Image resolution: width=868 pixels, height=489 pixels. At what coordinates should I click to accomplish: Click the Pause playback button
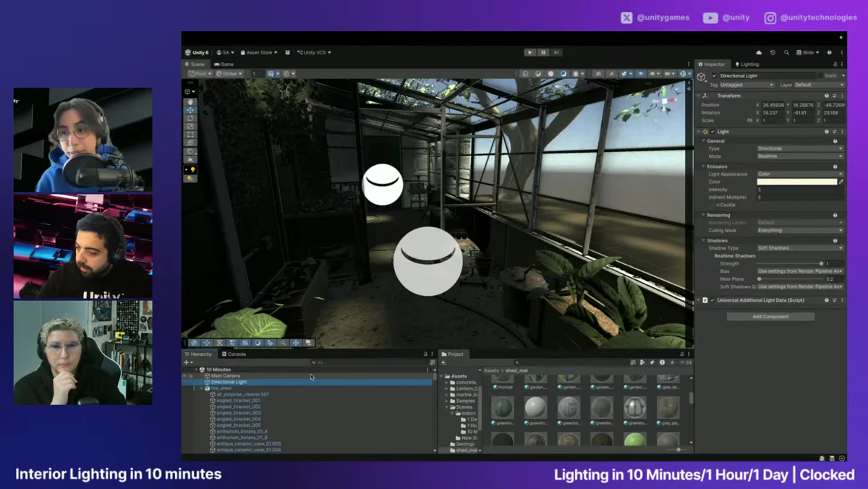[x=543, y=52]
